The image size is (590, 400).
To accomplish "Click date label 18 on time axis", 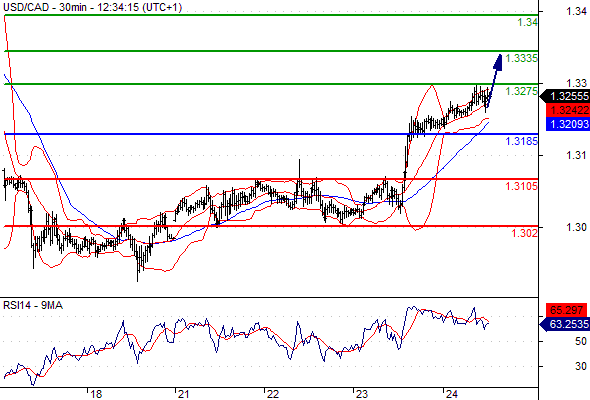I will click(x=96, y=394).
